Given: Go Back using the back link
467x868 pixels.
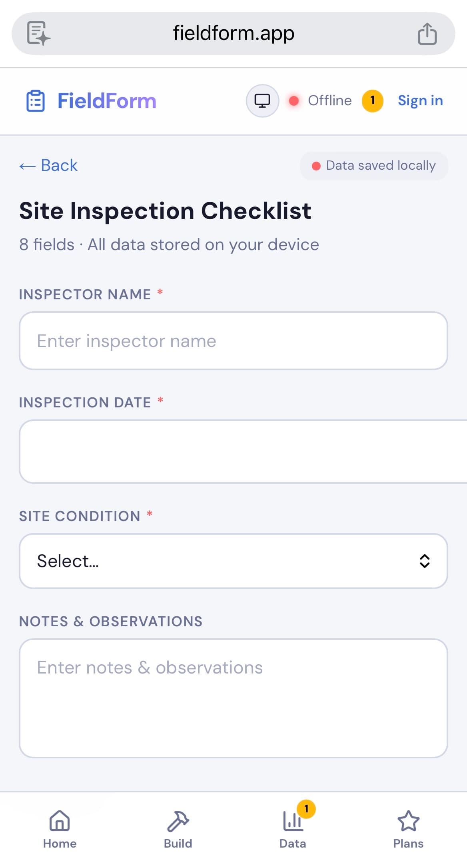Looking at the screenshot, I should [48, 165].
